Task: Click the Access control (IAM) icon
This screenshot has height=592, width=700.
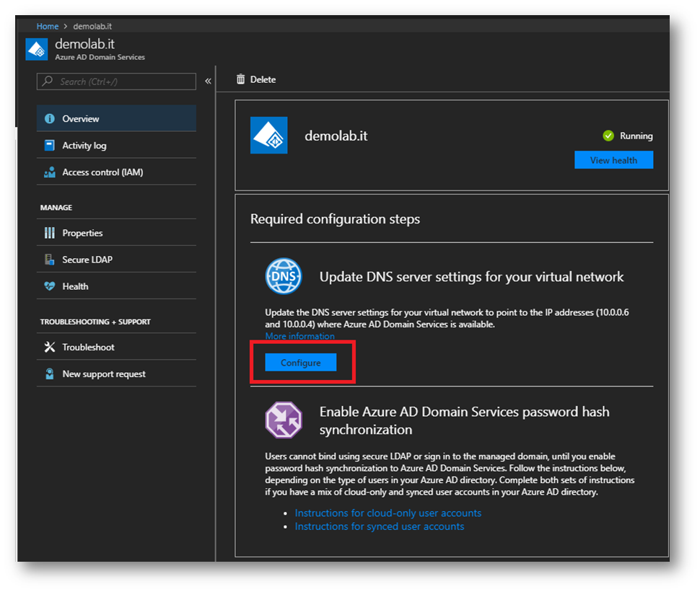Action: coord(50,172)
